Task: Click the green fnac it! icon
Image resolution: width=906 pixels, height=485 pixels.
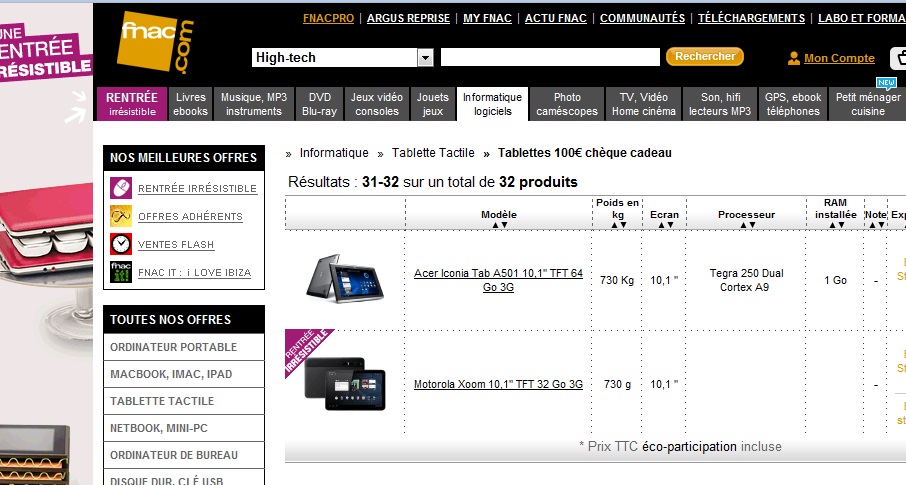Action: coord(121,272)
